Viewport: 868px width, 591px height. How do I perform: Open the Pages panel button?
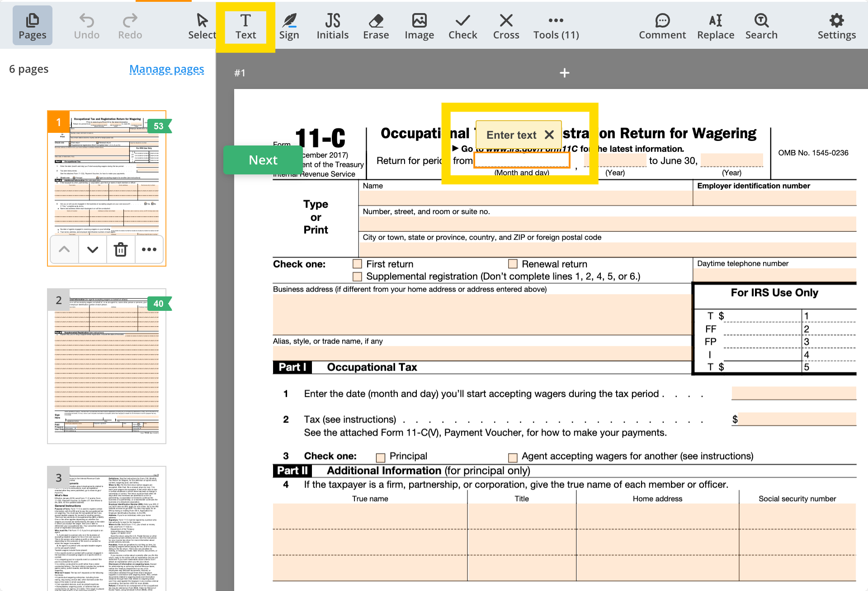32,25
